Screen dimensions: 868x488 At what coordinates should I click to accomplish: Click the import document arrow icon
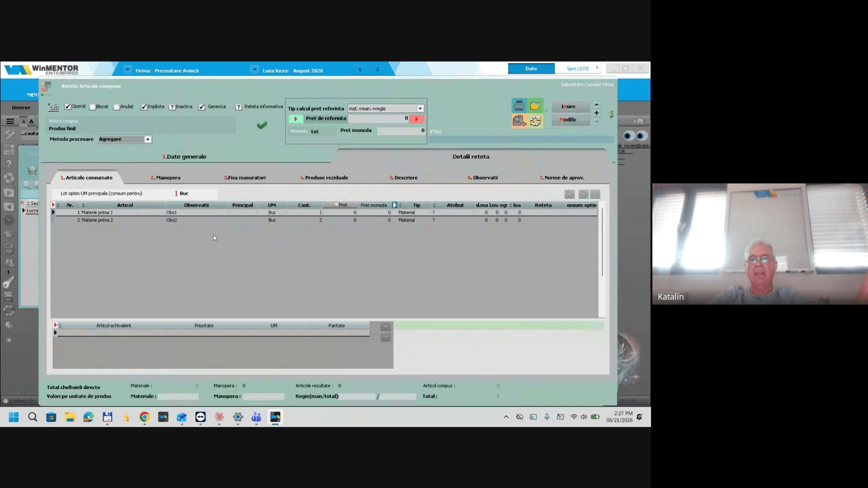click(519, 121)
